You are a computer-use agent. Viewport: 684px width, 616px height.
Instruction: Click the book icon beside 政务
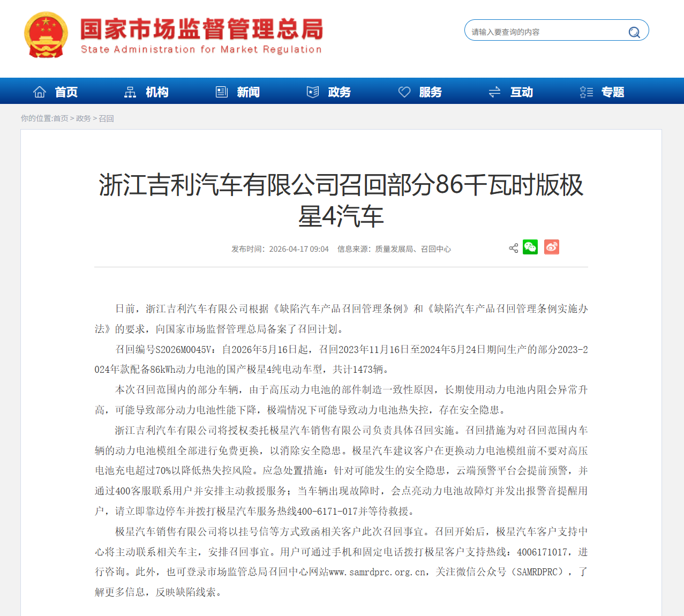(x=313, y=92)
